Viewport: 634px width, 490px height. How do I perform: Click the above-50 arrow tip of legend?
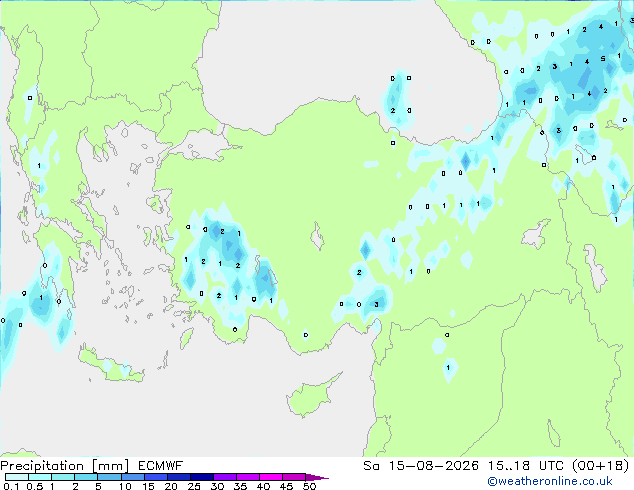pyautogui.click(x=317, y=477)
